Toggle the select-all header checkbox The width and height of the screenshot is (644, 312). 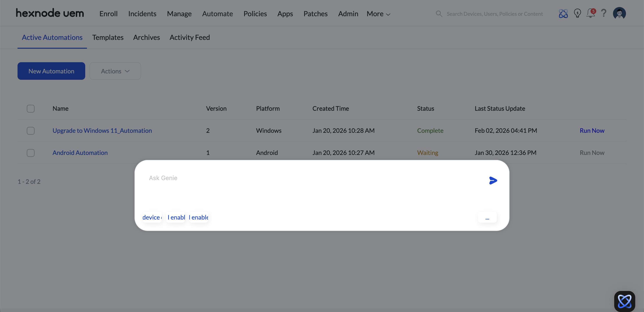[x=30, y=108]
